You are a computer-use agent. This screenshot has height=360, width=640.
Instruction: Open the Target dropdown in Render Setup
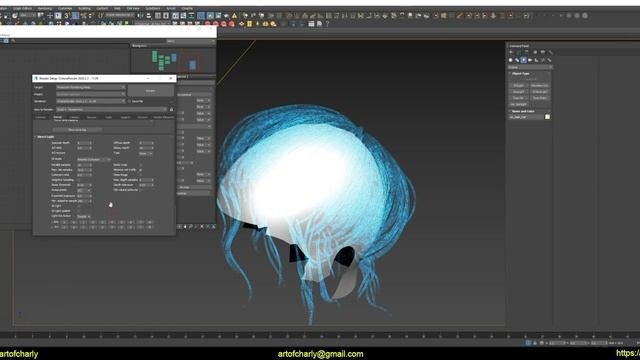coord(91,87)
